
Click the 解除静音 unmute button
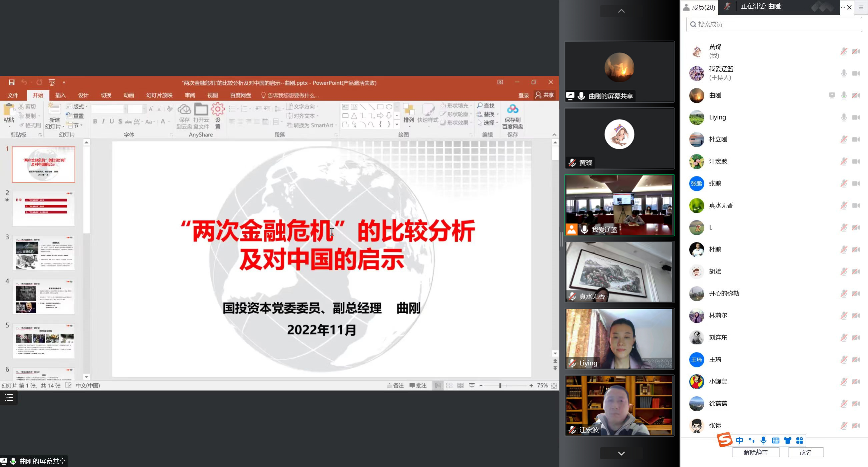[755, 452]
